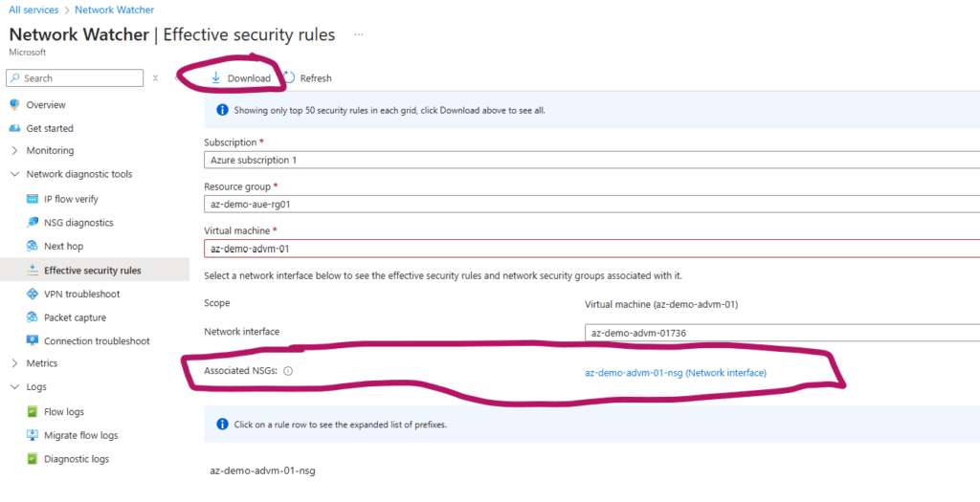Collapse the Logs section
This screenshot has width=980, height=502.
[x=14, y=387]
